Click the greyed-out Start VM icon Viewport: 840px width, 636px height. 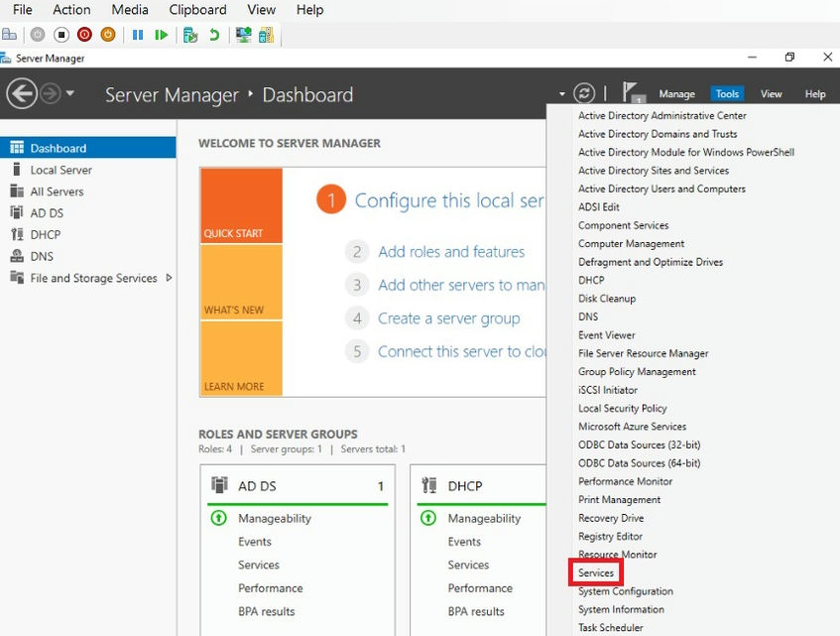[x=38, y=35]
